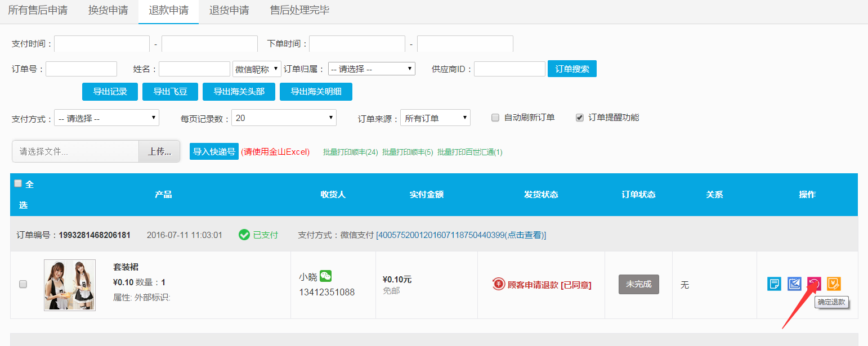868x346 pixels.
Task: Click the green WeChat icon beside 小晓
Action: [325, 276]
